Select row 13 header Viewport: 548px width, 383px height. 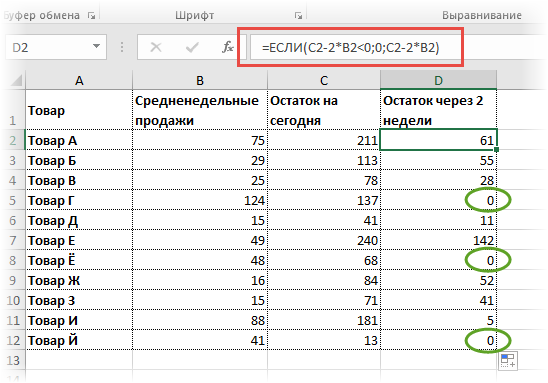click(13, 360)
